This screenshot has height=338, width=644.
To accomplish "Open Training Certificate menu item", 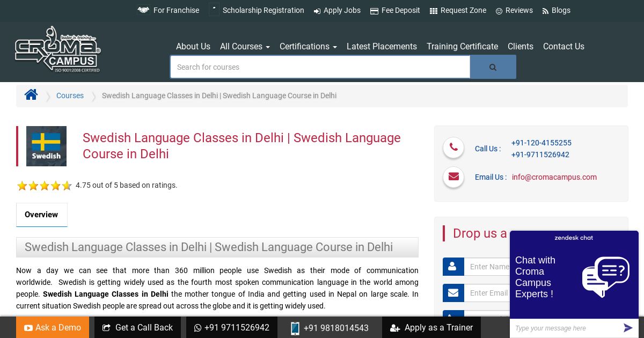I will coord(462,46).
